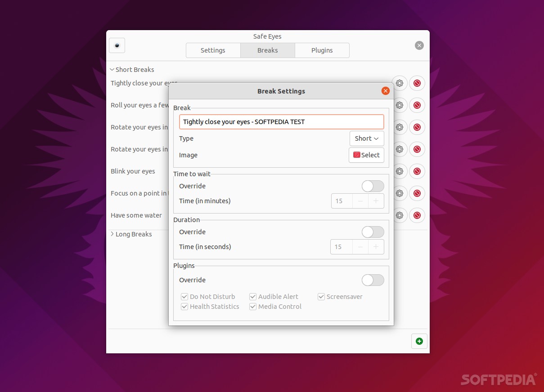Increment minutes with the plus stepper
This screenshot has height=392, width=544.
pyautogui.click(x=376, y=200)
